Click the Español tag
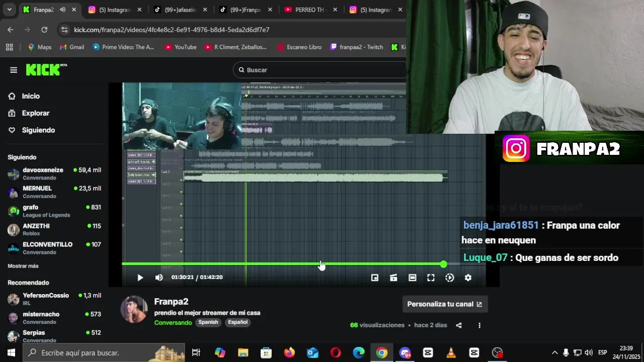The width and height of the screenshot is (644, 362). 238,322
